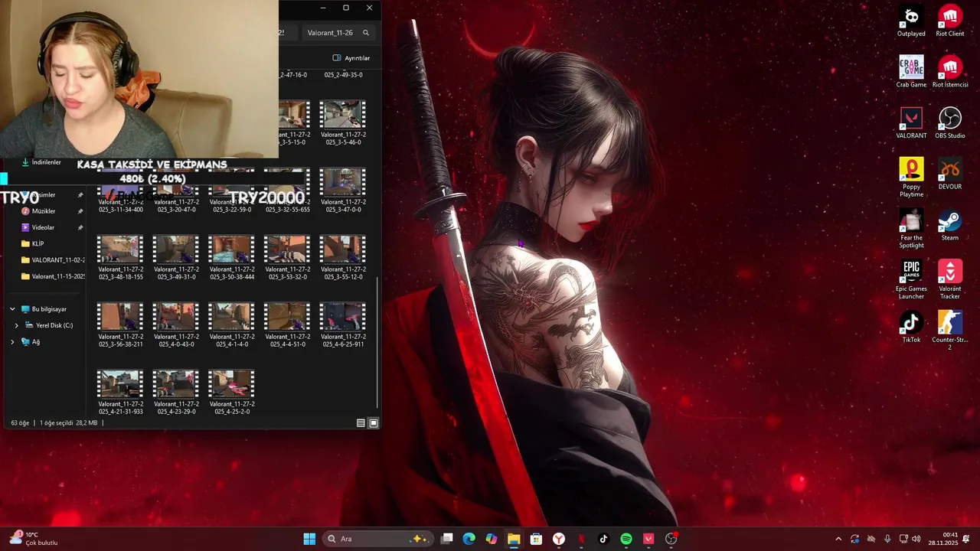The width and height of the screenshot is (980, 551).
Task: Select video 025_3-49-31-0
Action: click(176, 258)
